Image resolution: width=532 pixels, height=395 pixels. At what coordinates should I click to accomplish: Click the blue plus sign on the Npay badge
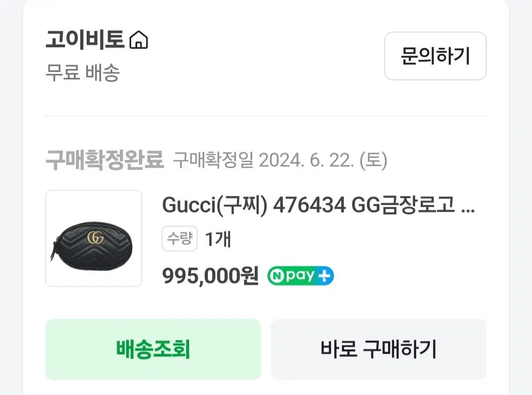click(325, 276)
